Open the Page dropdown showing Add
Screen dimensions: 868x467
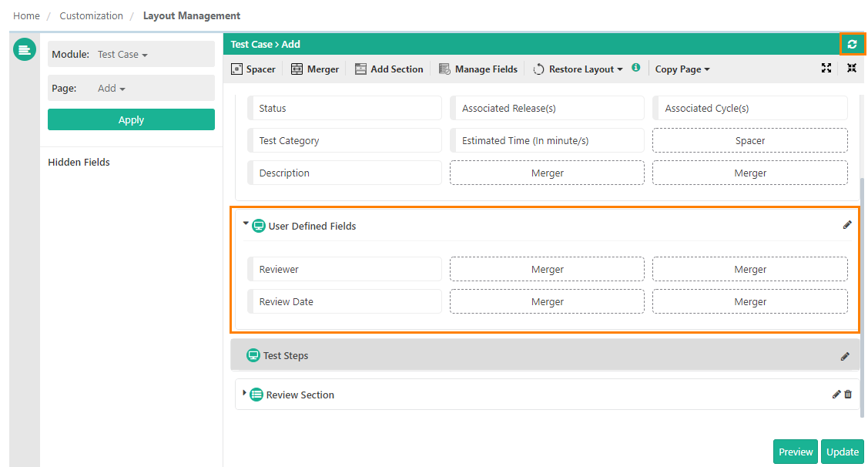pyautogui.click(x=111, y=89)
